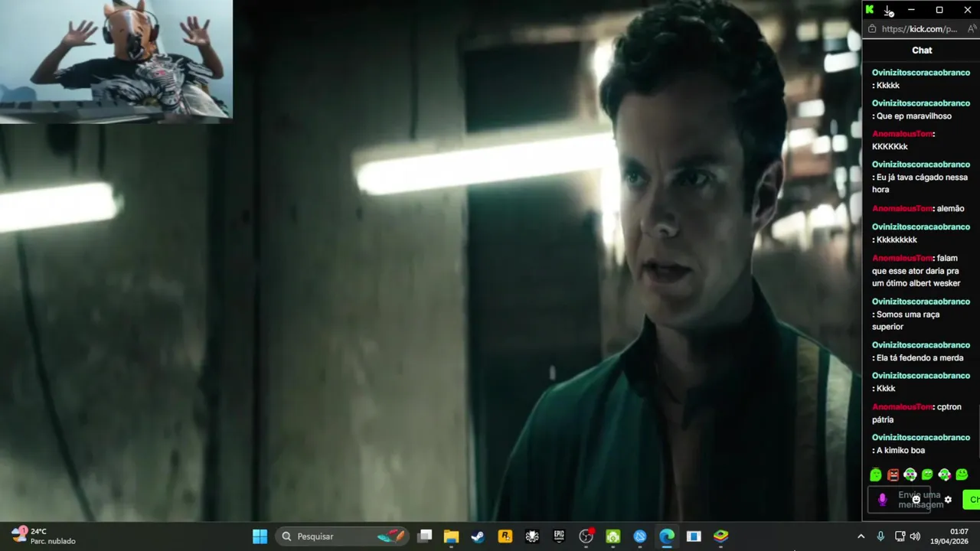Image resolution: width=980 pixels, height=551 pixels.
Task: Open chat settings gear icon
Action: coord(948,500)
